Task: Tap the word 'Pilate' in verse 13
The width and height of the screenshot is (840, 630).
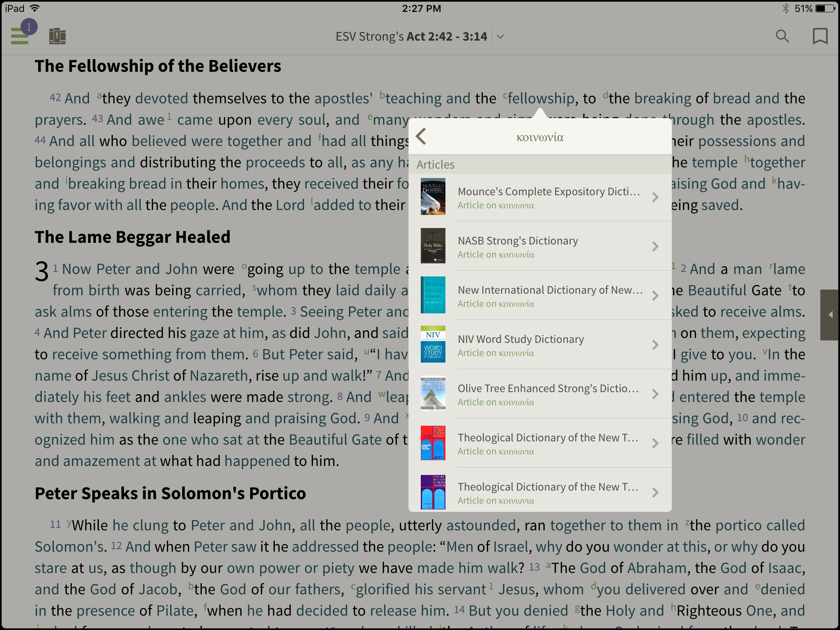Action: click(174, 611)
